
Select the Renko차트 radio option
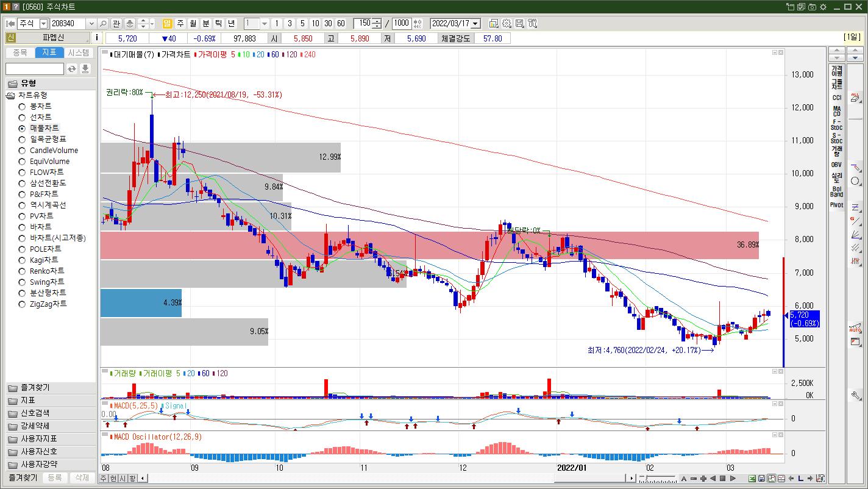tap(22, 271)
